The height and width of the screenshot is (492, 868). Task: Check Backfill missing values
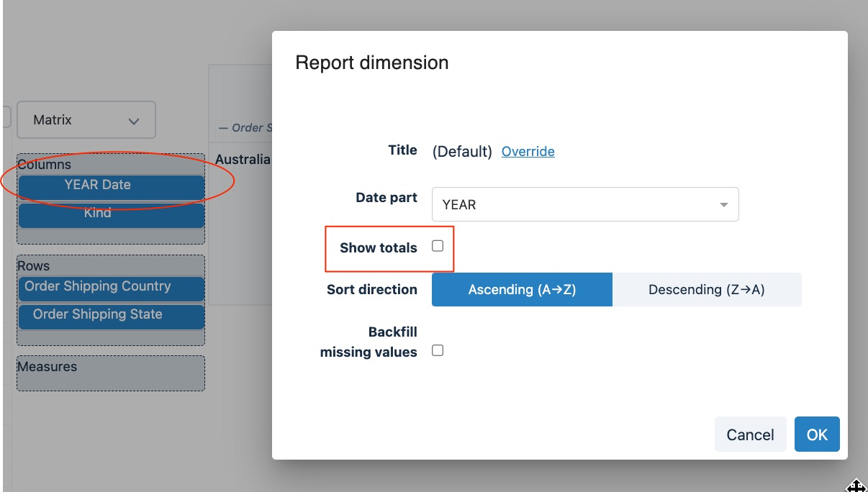437,350
